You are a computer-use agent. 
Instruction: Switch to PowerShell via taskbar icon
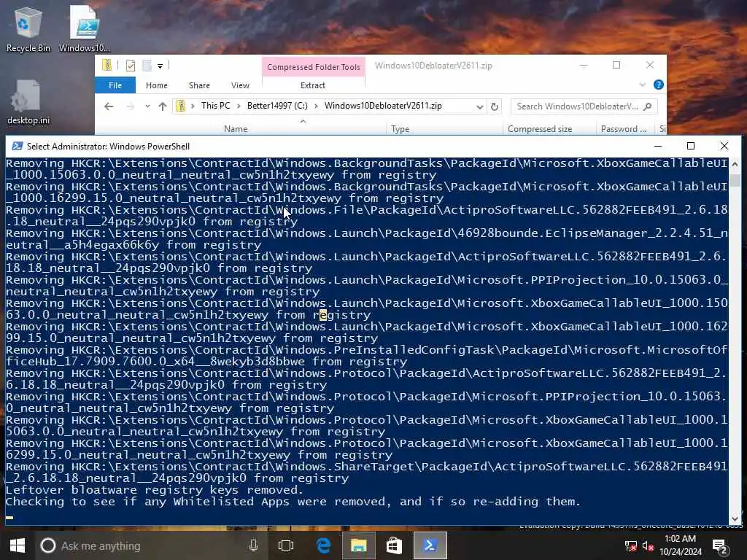click(x=430, y=545)
